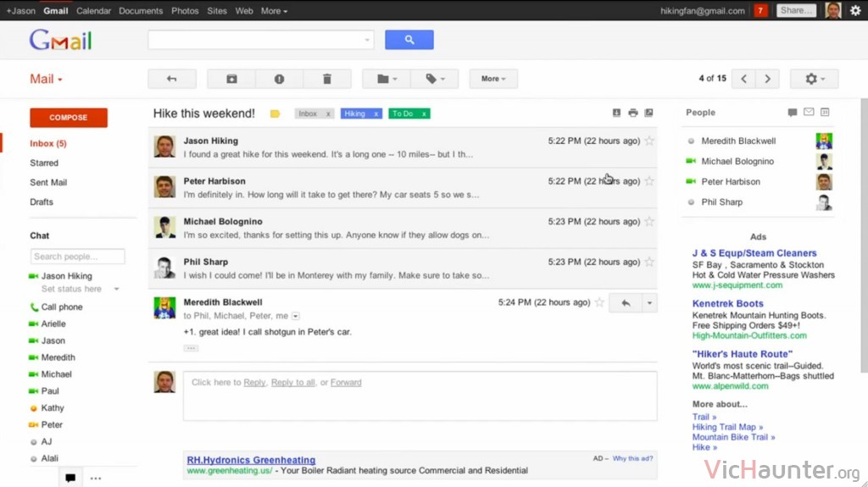Open conversation in new window icon
868x487 pixels.
click(648, 113)
